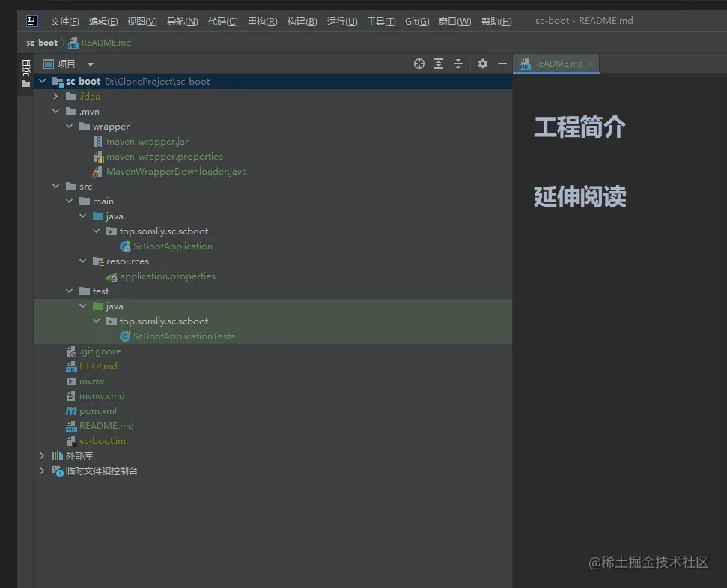The height and width of the screenshot is (588, 727).
Task: Collapse the test folder
Action: pyautogui.click(x=69, y=291)
